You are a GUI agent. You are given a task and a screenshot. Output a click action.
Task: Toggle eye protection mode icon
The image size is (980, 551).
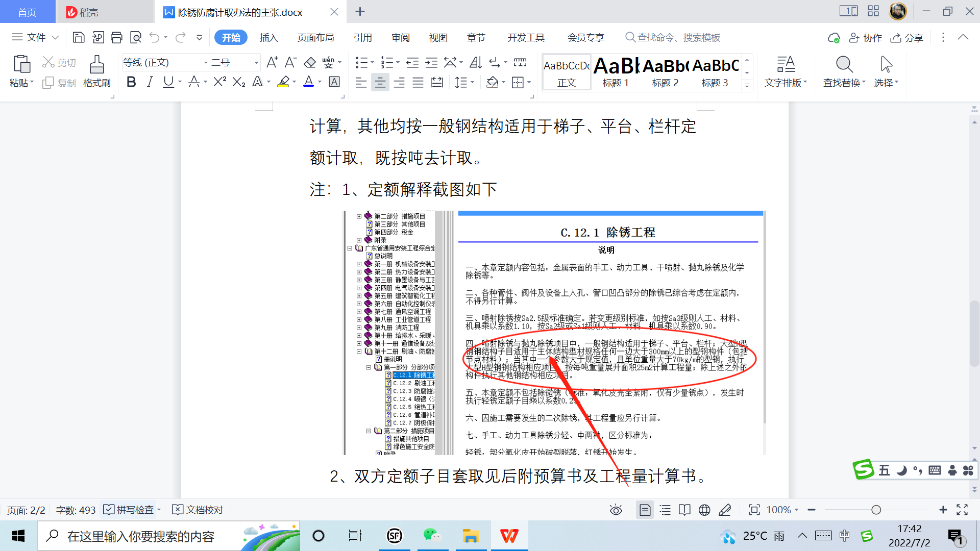coord(616,510)
